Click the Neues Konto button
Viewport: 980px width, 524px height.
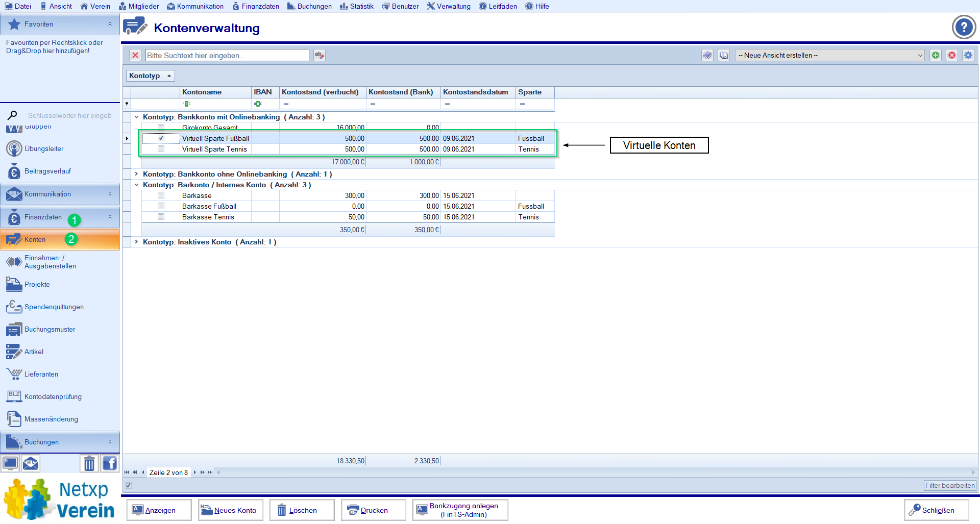pyautogui.click(x=230, y=510)
